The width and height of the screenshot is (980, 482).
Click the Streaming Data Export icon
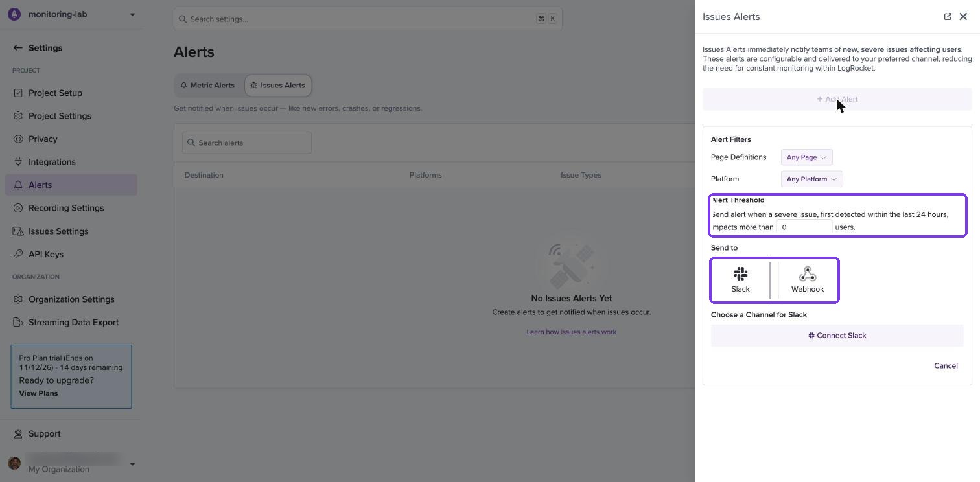coord(18,322)
